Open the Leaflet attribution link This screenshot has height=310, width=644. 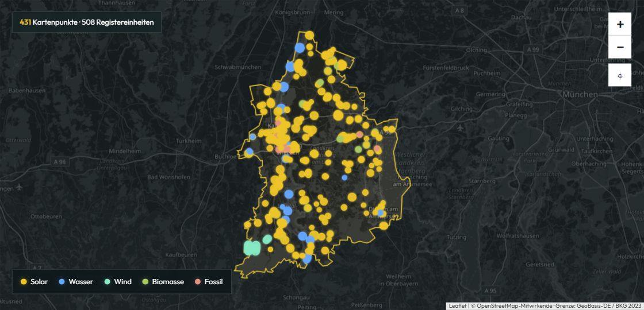tap(457, 306)
